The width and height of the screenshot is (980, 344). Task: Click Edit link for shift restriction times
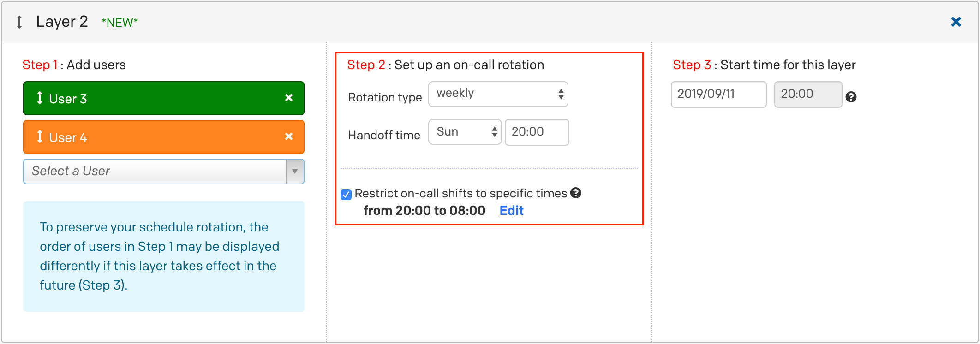click(511, 211)
